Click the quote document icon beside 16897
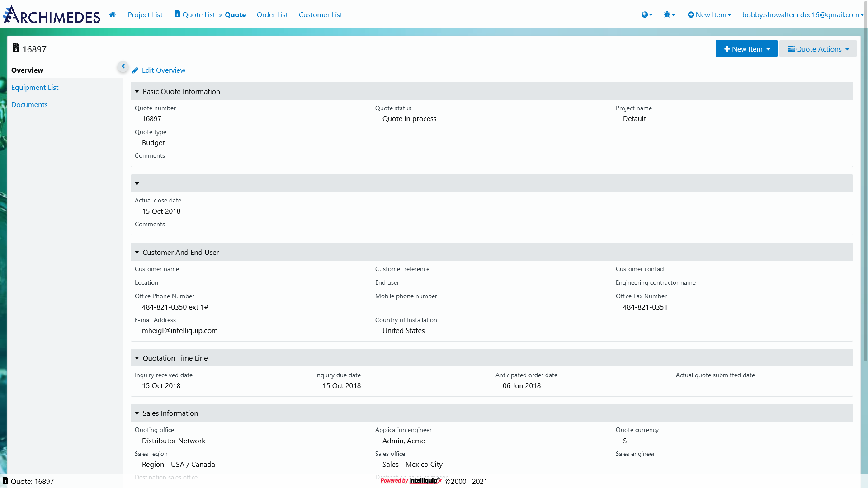 (x=16, y=48)
